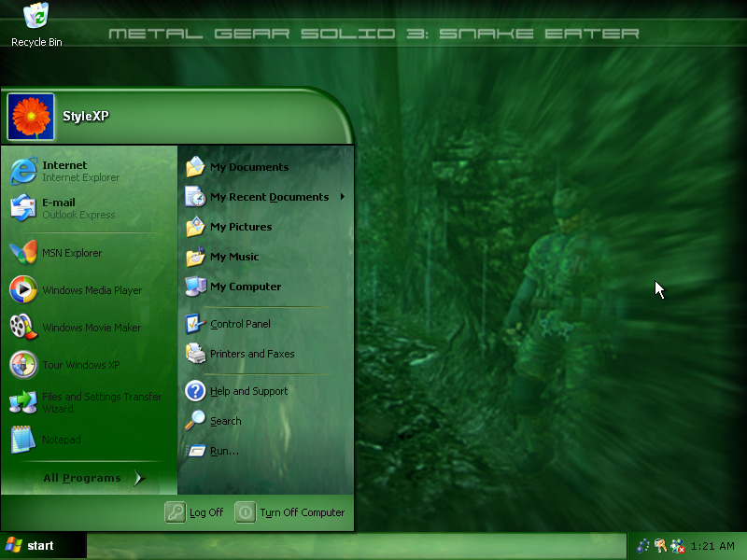Click the Notepad label
Image resolution: width=747 pixels, height=560 pixels.
(62, 440)
